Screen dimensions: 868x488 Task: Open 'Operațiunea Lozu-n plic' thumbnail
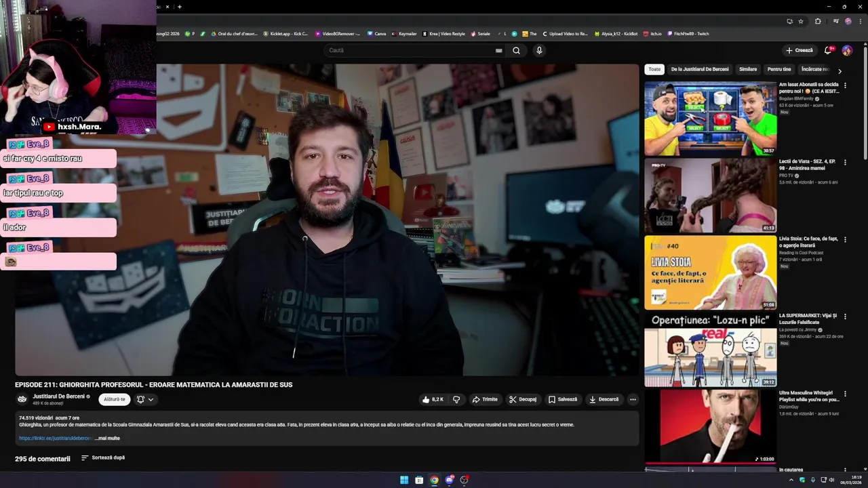pyautogui.click(x=710, y=349)
